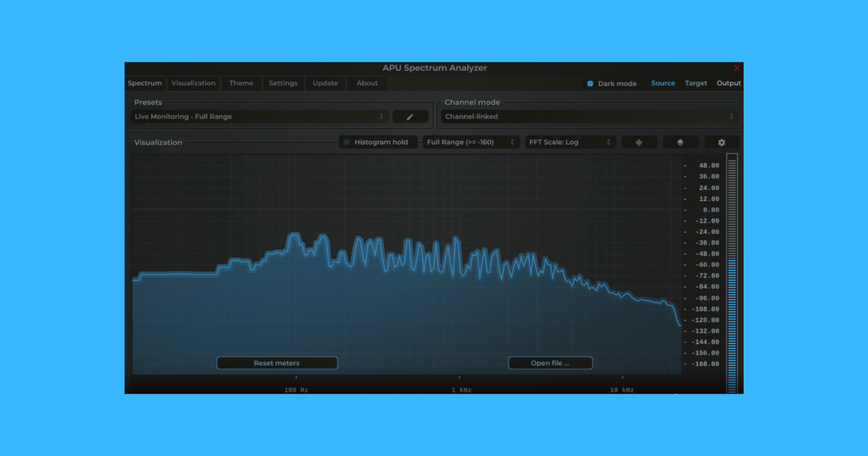Select the Source view
Screen dimensions: 868x456
tap(663, 83)
